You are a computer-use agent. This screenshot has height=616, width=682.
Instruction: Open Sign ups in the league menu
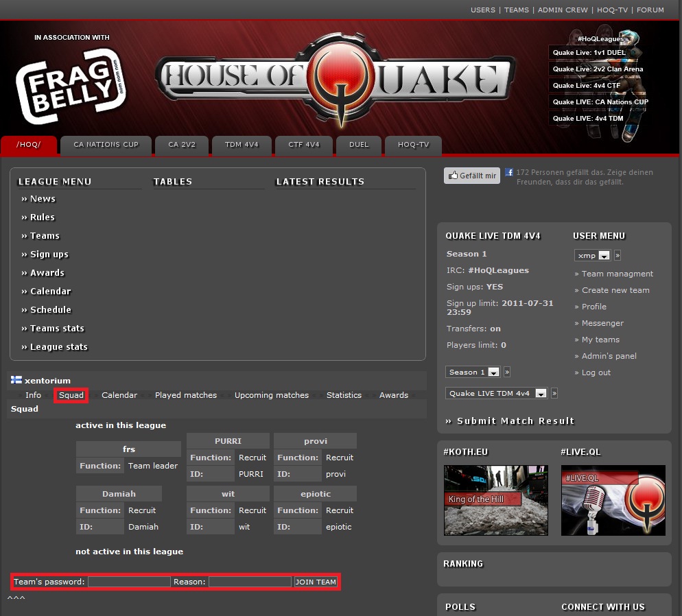[x=49, y=254]
